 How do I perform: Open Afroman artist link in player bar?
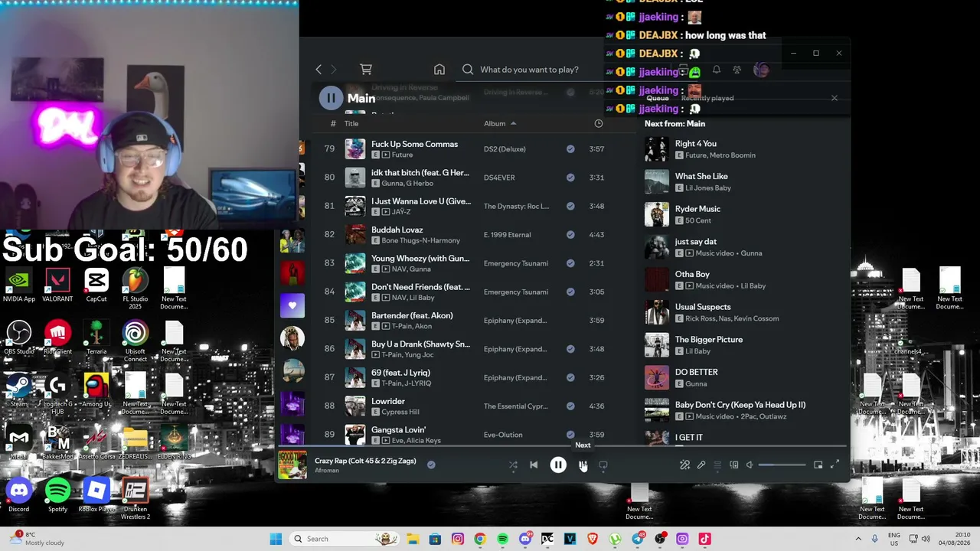tap(327, 470)
